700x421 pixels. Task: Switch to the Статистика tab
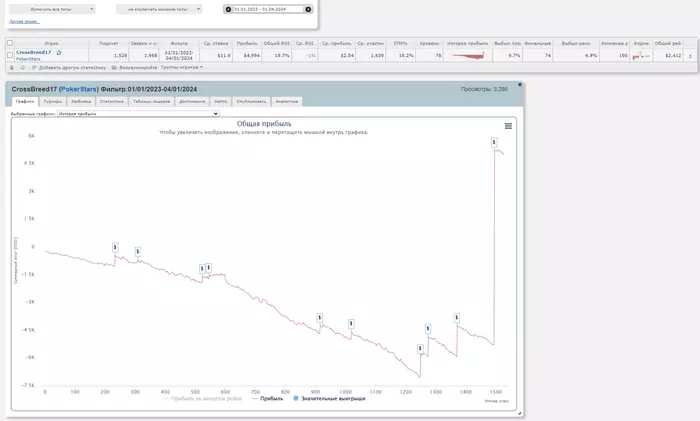click(112, 101)
